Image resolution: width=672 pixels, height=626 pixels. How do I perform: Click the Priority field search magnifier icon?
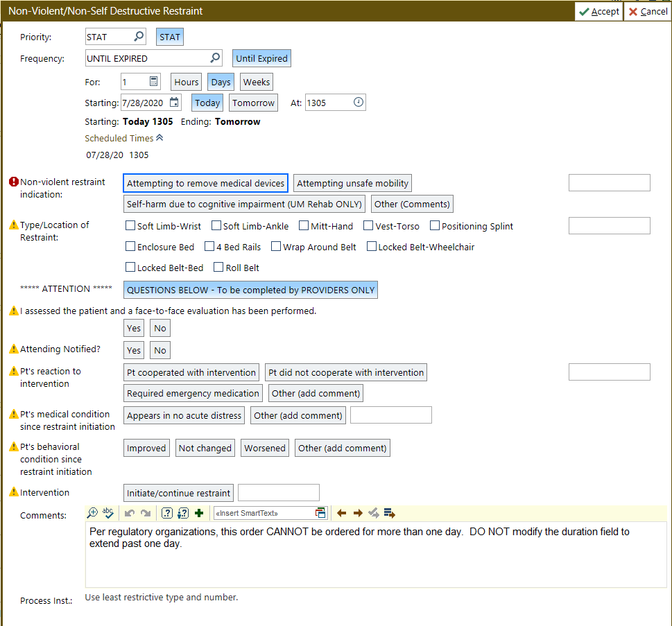pos(139,37)
